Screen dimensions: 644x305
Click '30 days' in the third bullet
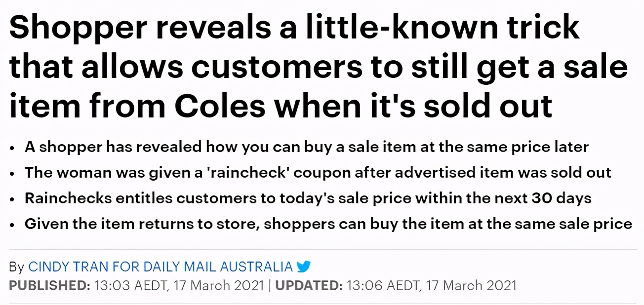tap(562, 198)
